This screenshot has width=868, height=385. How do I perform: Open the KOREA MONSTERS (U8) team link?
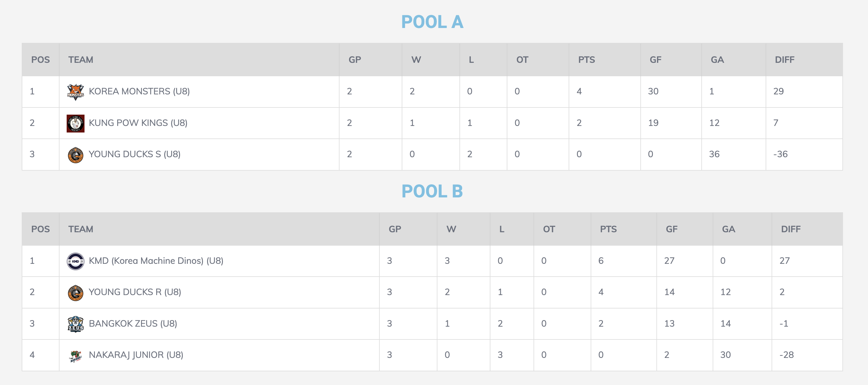(139, 91)
